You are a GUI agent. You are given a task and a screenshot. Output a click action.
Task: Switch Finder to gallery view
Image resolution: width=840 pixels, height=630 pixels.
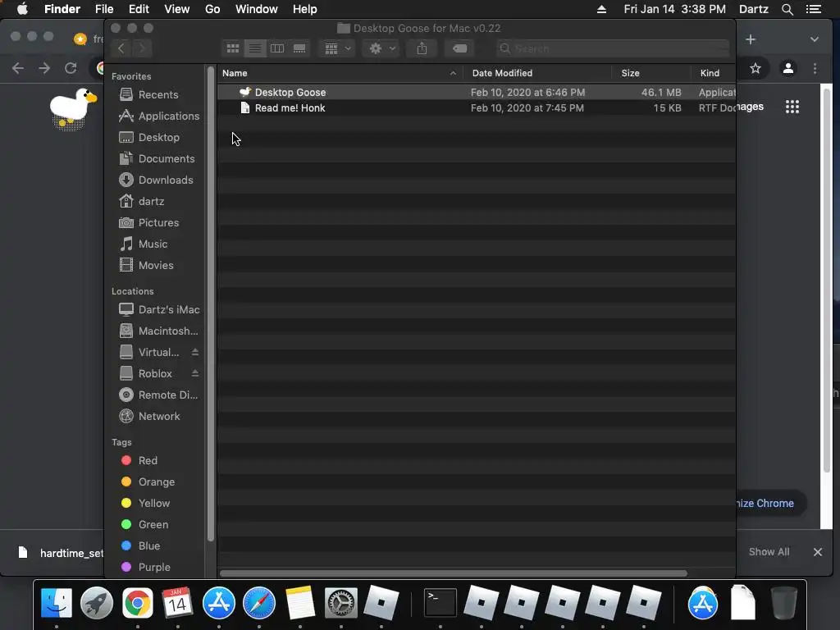pyautogui.click(x=299, y=48)
